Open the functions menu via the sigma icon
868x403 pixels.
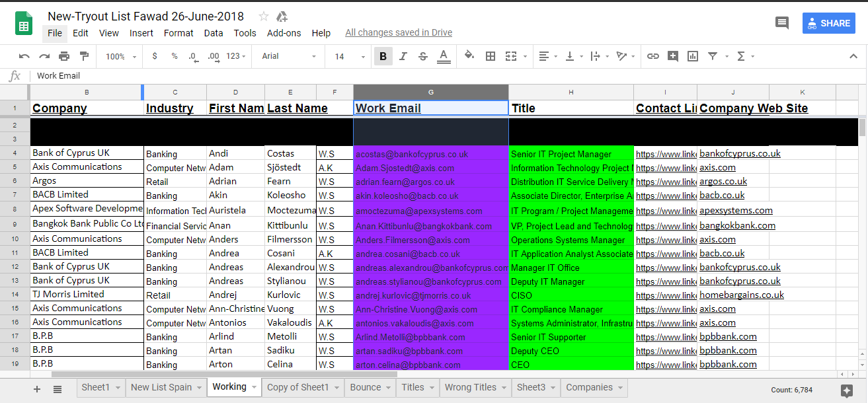click(x=742, y=56)
